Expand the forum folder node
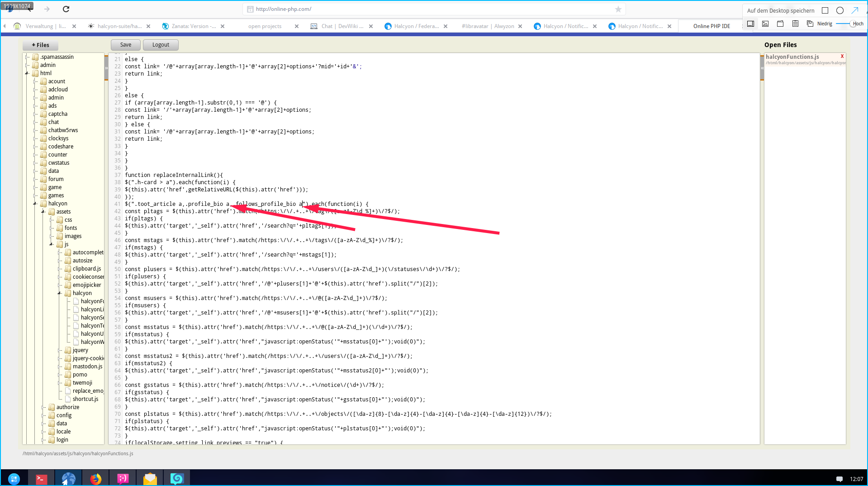The width and height of the screenshot is (868, 486). tap(35, 179)
